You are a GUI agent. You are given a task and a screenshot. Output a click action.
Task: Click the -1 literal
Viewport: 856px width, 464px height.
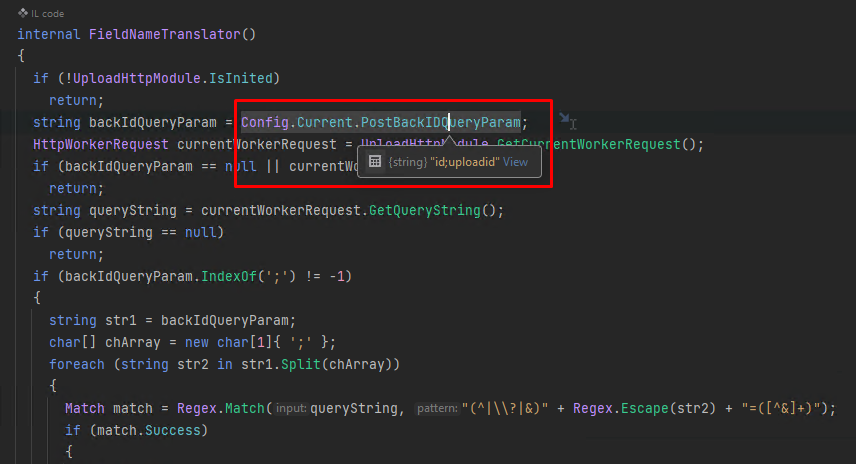337,277
